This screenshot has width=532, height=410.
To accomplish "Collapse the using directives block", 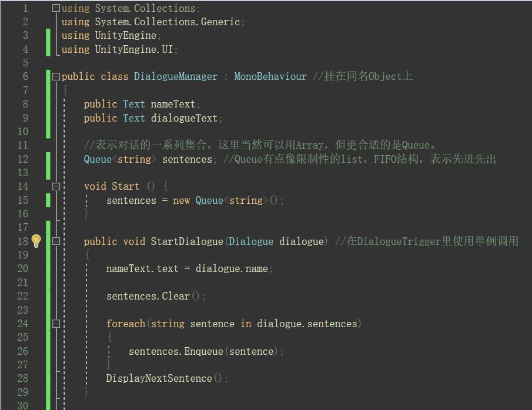I will tap(56, 8).
